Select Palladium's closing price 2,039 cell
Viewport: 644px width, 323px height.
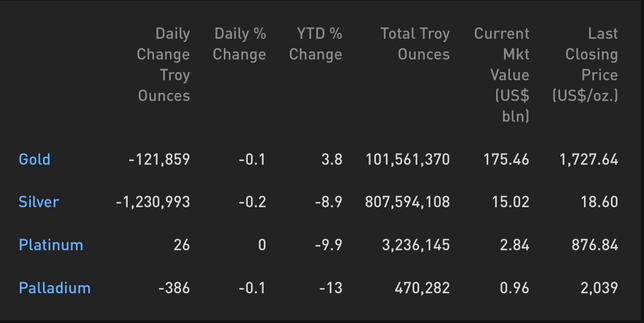[x=599, y=288]
